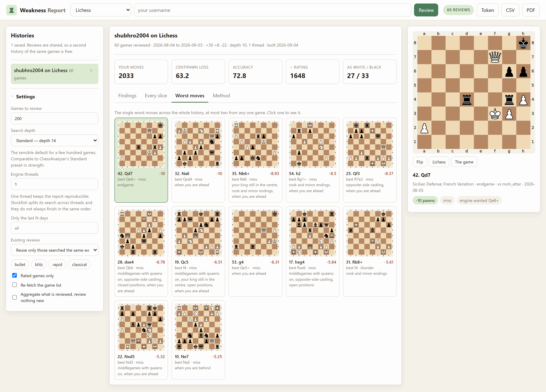Remove saved history with the × icon

click(91, 71)
